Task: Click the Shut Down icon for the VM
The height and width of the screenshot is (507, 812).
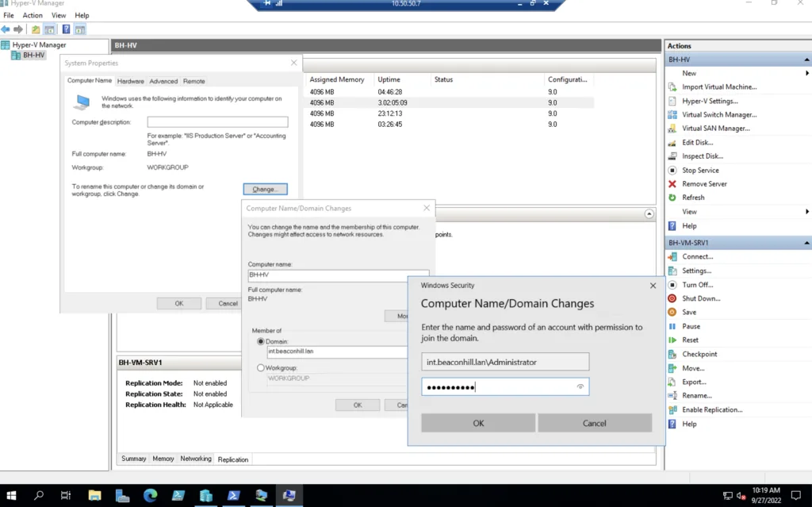Action: [672, 298]
